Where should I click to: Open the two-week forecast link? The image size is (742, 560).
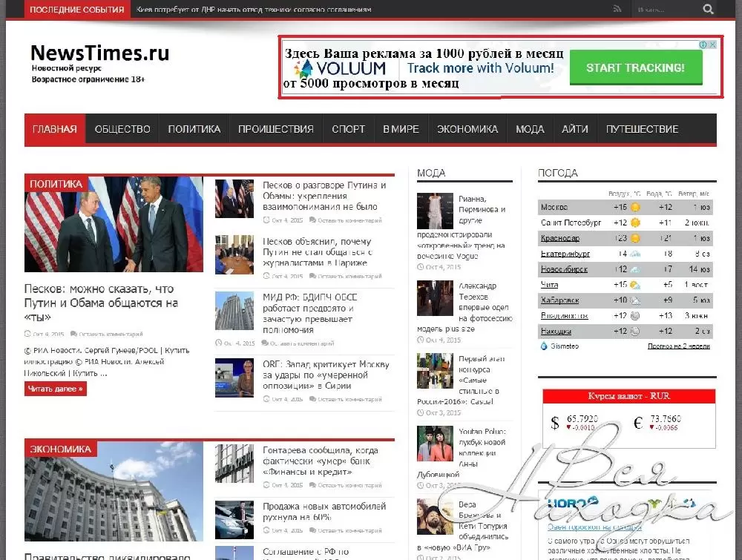click(678, 346)
